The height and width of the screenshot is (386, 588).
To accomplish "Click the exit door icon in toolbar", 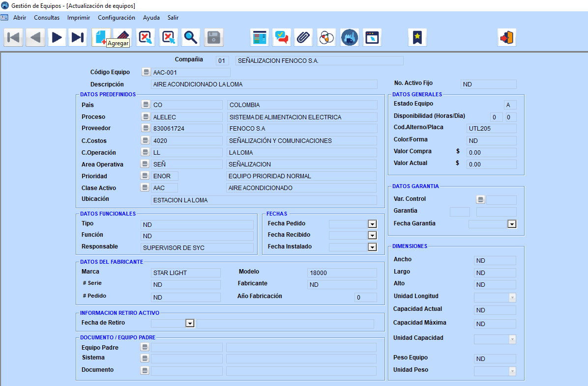I will [x=507, y=37].
